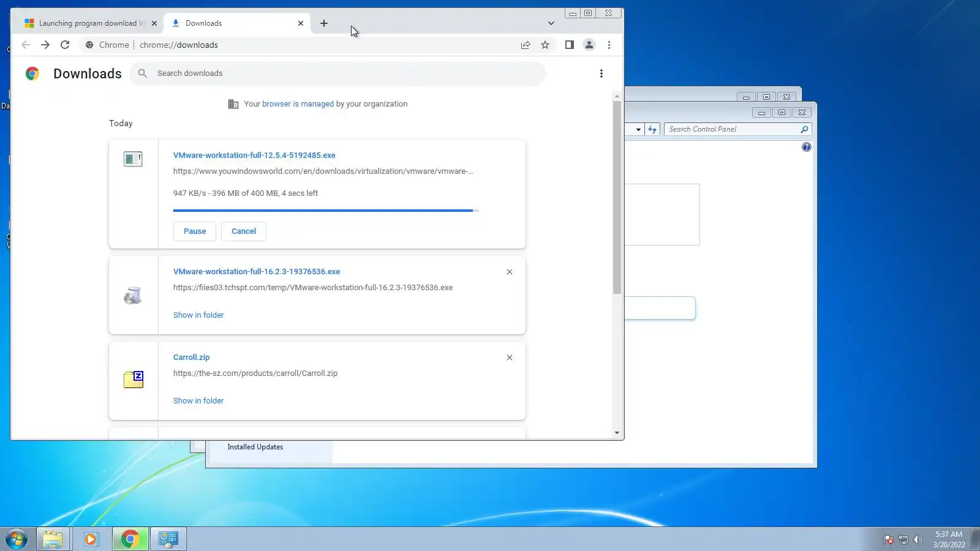
Task: Click the VMware 12.5.4 download progress bar
Action: [x=326, y=211]
